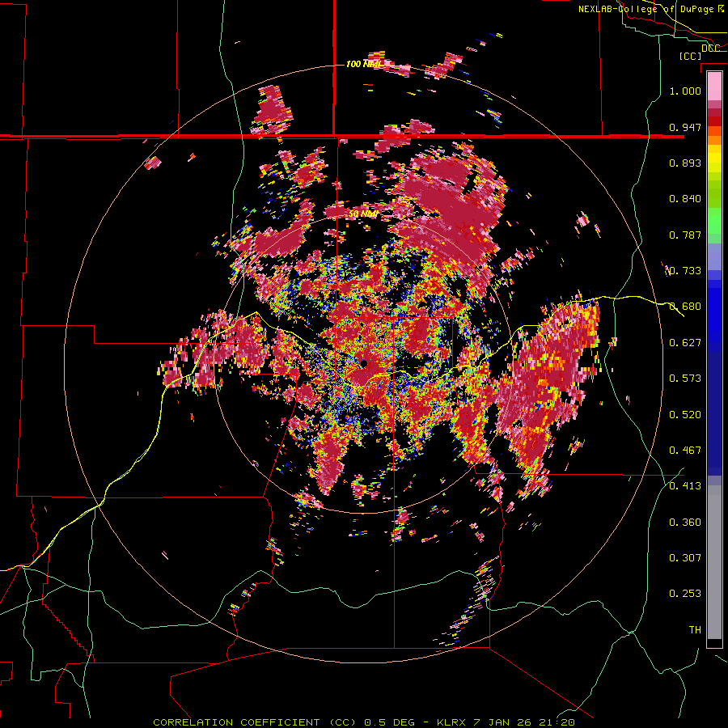Viewport: 728px width, 728px height.
Task: Select the 0.307 legend value
Action: pyautogui.click(x=685, y=558)
